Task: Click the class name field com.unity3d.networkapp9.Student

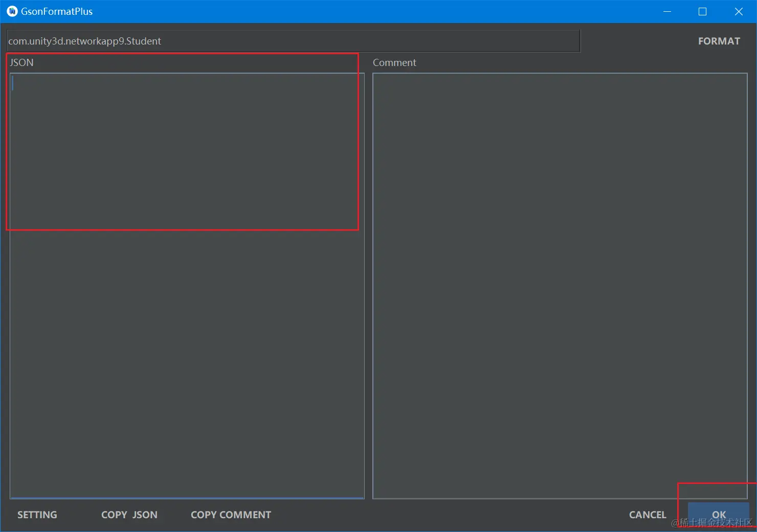Action: pyautogui.click(x=294, y=41)
